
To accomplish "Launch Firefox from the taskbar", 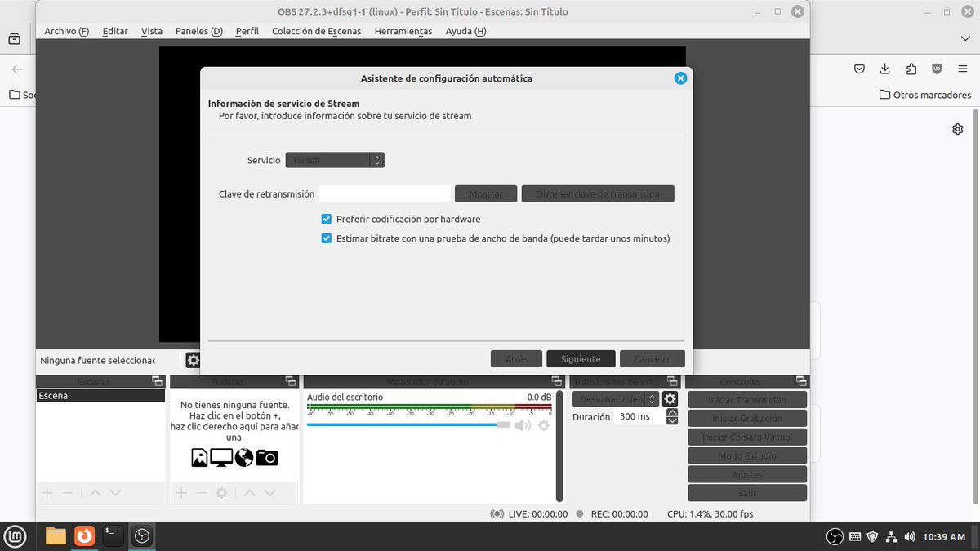I will click(84, 536).
